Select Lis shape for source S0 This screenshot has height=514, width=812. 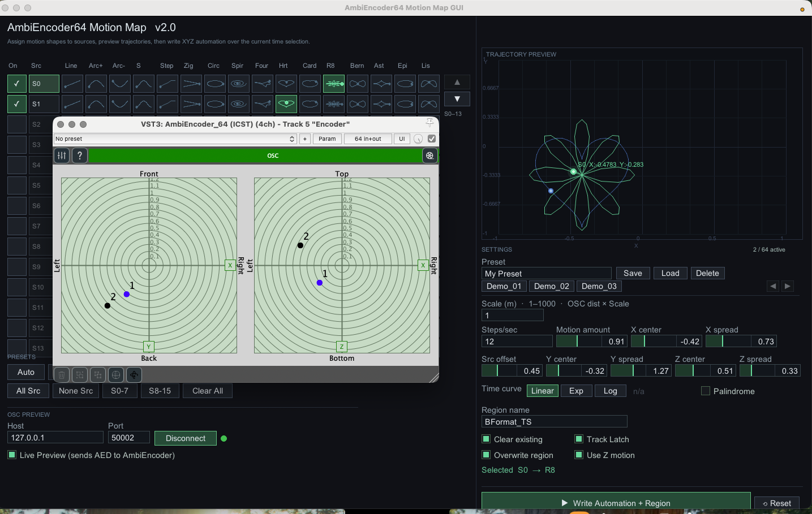tap(429, 84)
